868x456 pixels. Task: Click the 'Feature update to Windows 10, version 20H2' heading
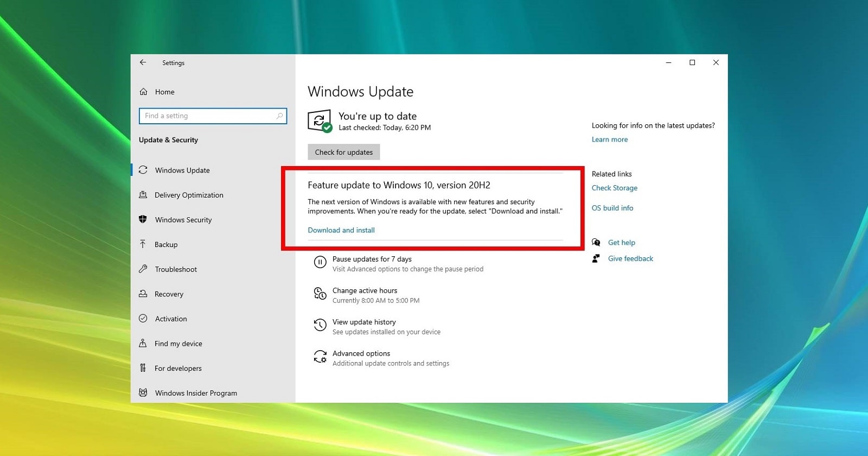tap(399, 185)
